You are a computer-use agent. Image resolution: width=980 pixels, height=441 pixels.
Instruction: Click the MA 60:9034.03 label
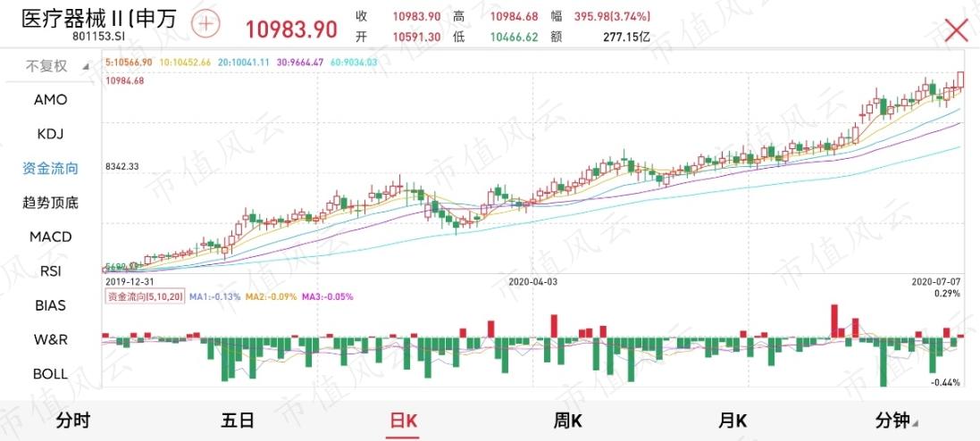[x=353, y=62]
